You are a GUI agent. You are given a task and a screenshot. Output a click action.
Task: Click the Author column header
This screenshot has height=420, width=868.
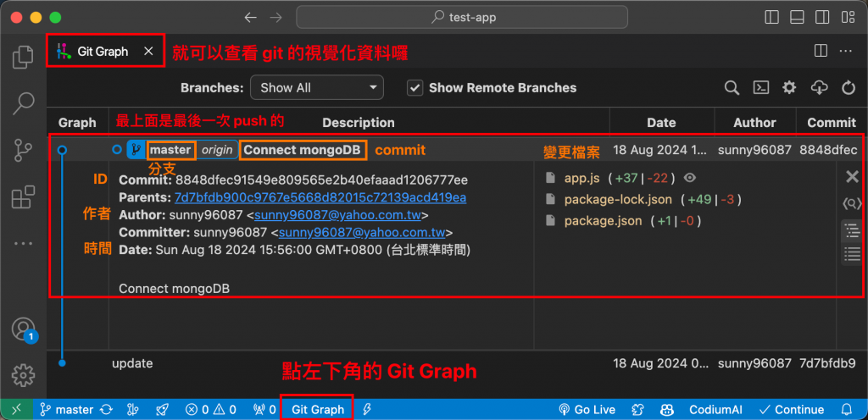754,123
